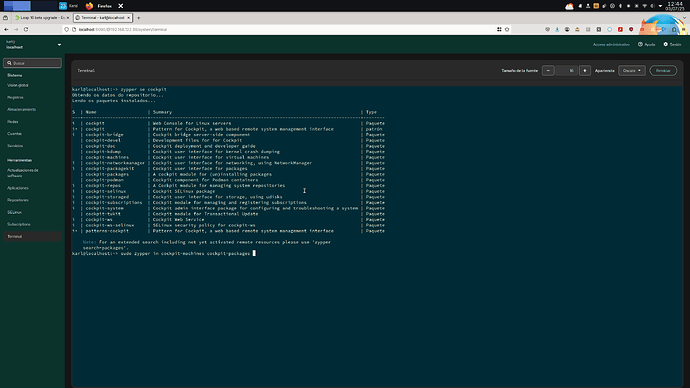Click the Karul app icon in top panel

pos(63,6)
